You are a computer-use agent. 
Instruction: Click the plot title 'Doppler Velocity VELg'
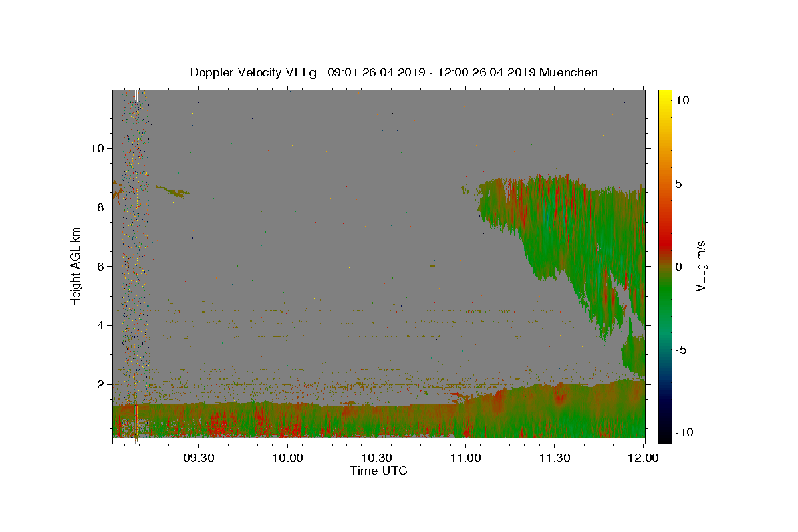(x=255, y=72)
